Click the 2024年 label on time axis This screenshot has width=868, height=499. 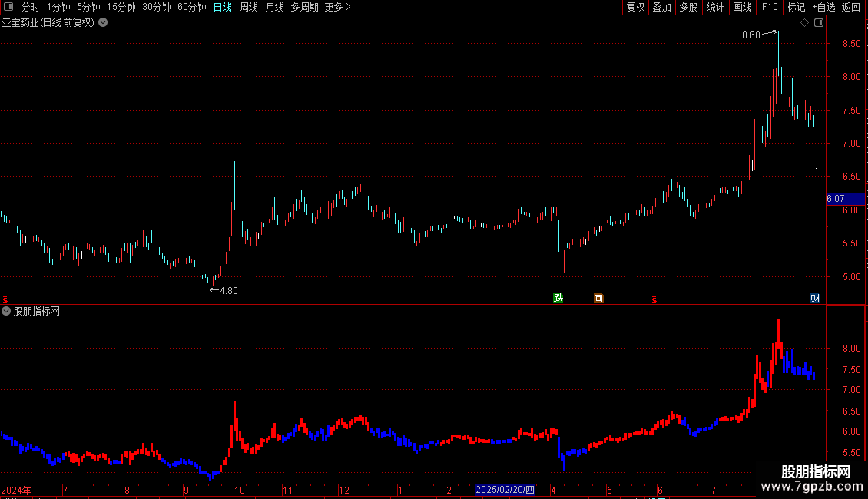coord(16,490)
